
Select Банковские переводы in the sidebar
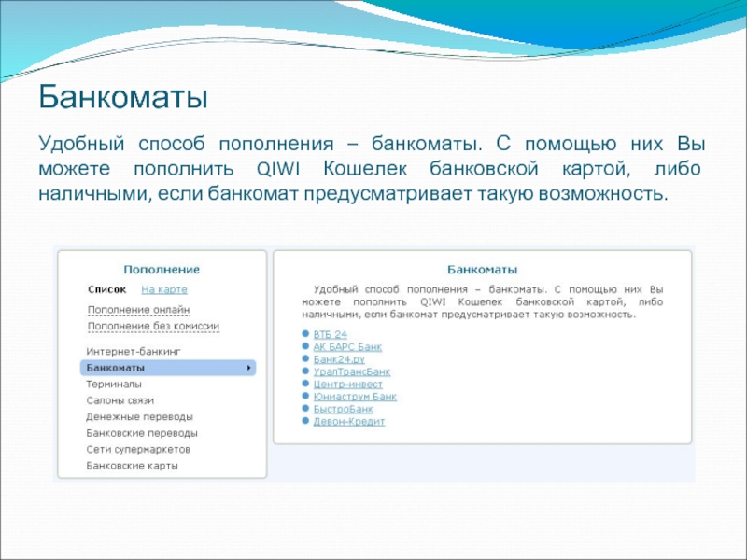pos(142,433)
